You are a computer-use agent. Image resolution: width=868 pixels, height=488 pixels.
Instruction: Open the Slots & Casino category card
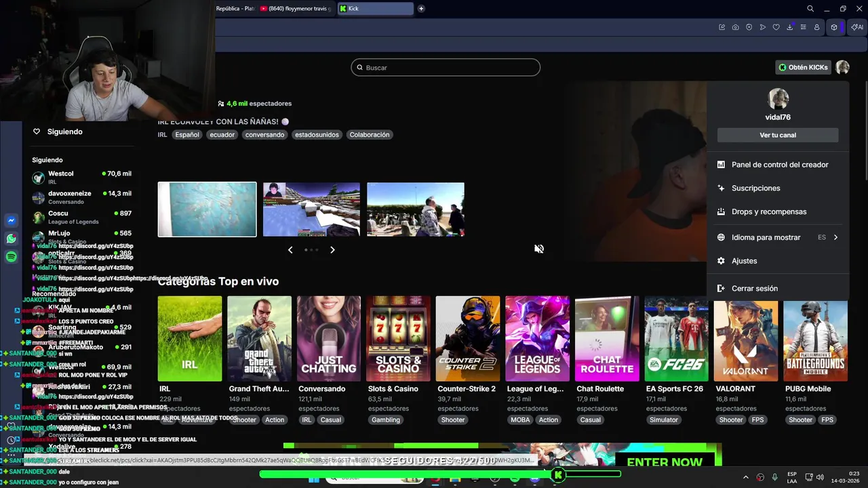pos(398,339)
